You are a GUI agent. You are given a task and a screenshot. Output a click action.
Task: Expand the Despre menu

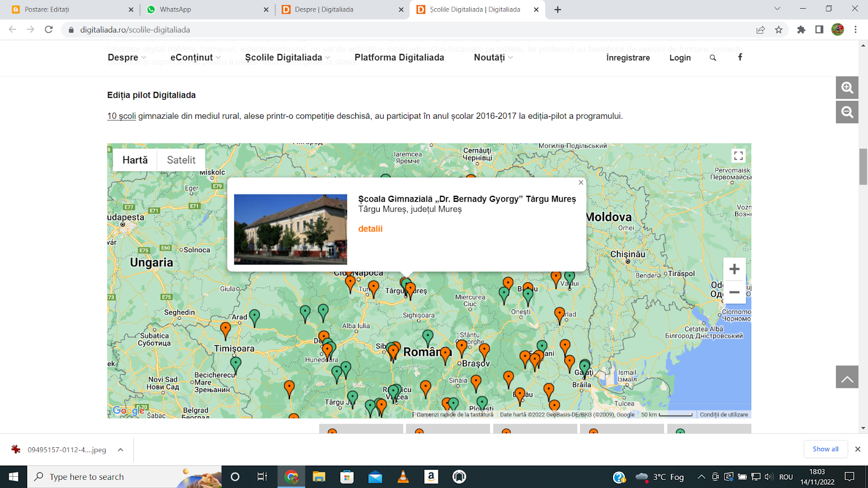pos(127,57)
